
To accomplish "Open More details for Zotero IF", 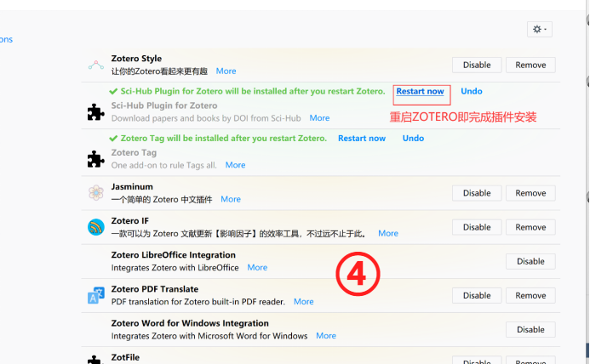I will (388, 234).
